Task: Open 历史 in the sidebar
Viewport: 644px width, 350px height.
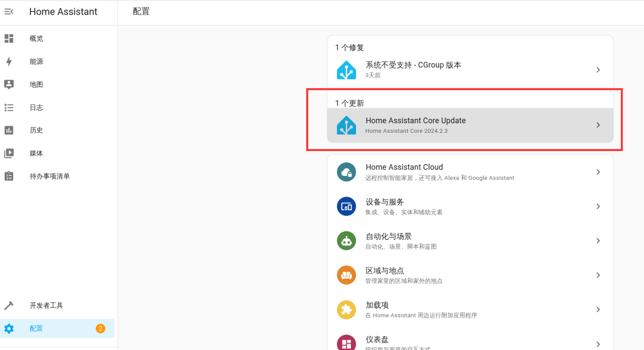Action: pos(57,130)
